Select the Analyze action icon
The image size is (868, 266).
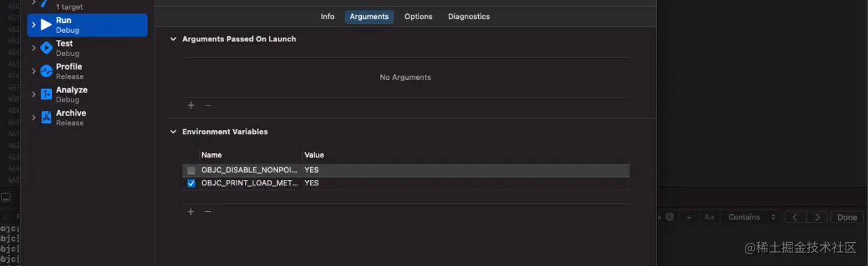pyautogui.click(x=46, y=94)
